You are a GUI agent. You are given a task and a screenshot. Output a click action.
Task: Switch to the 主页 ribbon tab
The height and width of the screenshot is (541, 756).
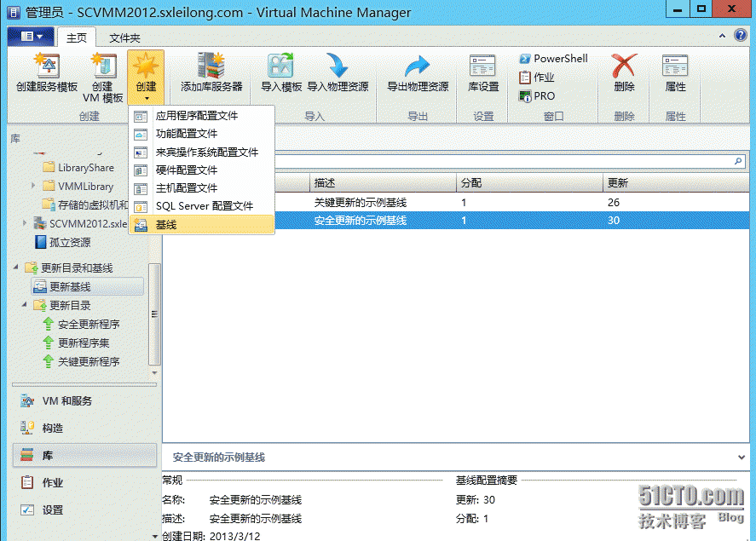(77, 37)
